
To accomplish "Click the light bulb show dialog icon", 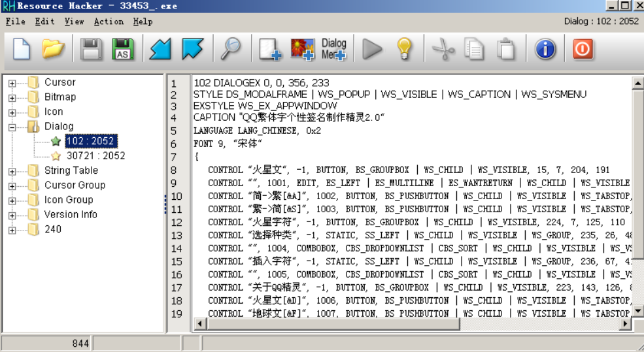I will pos(404,49).
